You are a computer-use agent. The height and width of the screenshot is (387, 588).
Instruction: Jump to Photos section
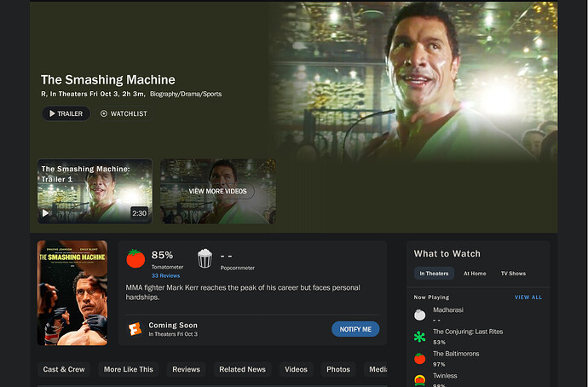click(x=338, y=369)
